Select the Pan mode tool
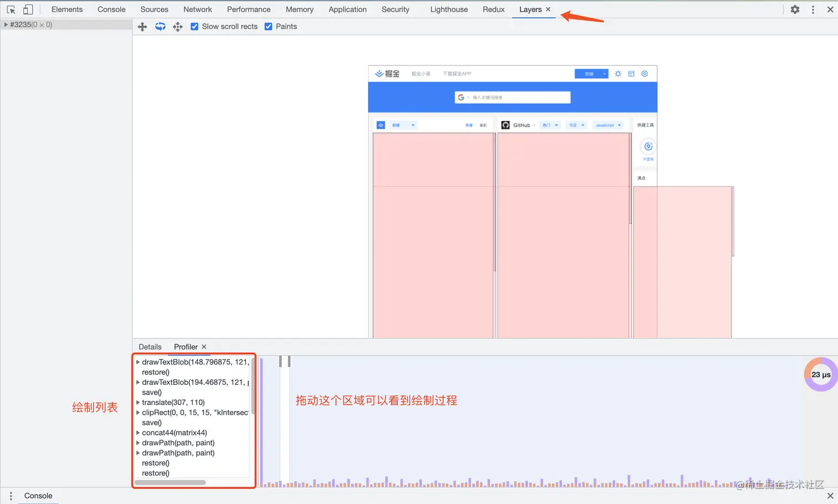The width and height of the screenshot is (838, 504). (x=142, y=27)
